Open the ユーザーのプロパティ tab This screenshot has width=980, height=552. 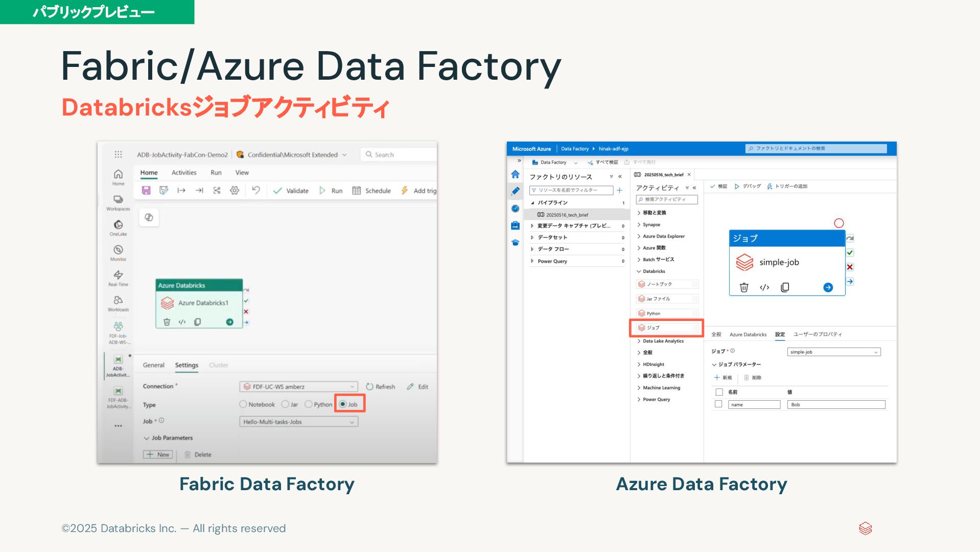tap(818, 335)
